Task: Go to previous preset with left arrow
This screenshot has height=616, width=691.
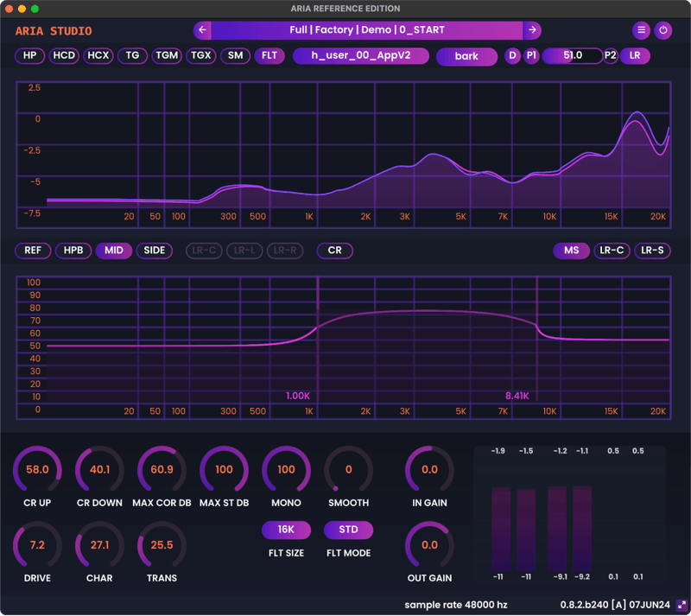Action: point(202,30)
